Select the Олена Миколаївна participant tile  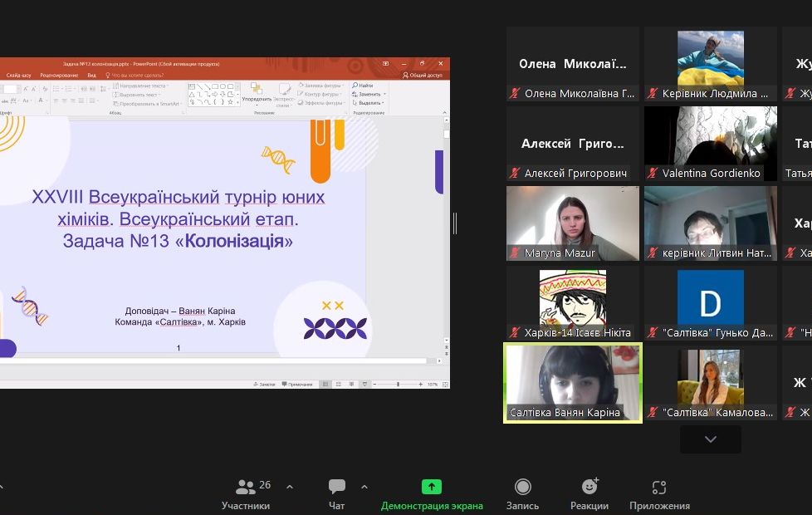[x=573, y=64]
